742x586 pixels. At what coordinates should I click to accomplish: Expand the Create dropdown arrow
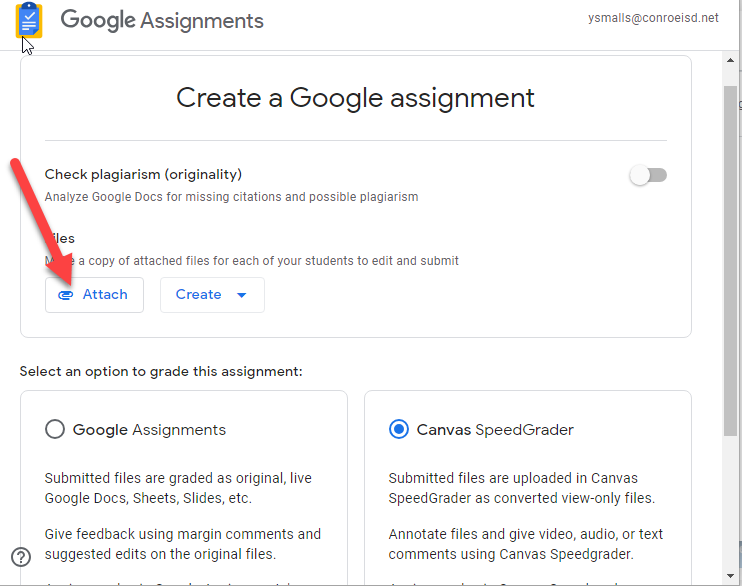(x=241, y=295)
